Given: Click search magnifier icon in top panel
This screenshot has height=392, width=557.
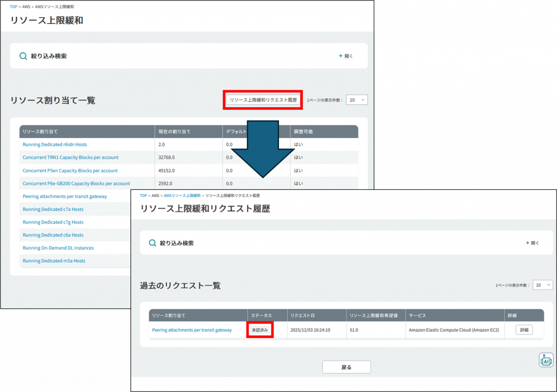Looking at the screenshot, I should pos(23,56).
